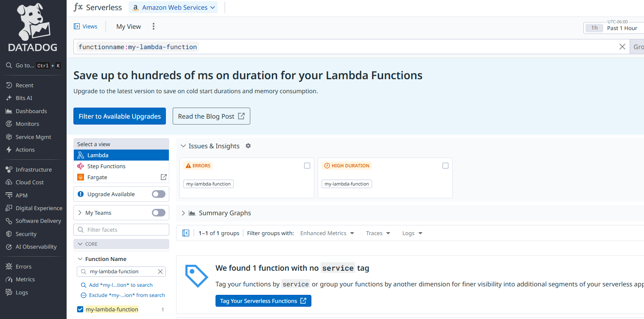Uncheck the my-lambda-function facet checkbox

[x=80, y=309]
